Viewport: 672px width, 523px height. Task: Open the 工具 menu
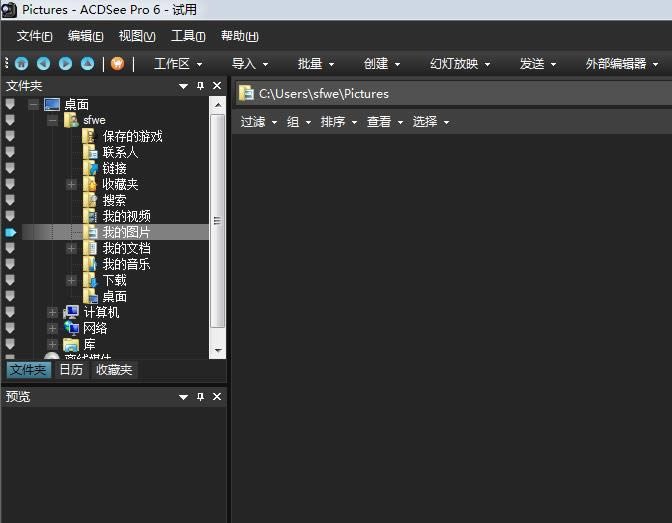(188, 36)
